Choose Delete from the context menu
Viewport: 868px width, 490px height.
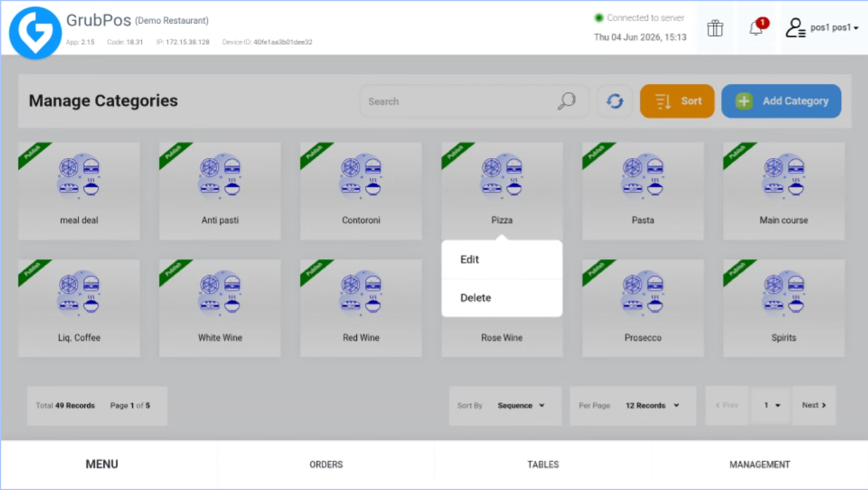tap(502, 298)
